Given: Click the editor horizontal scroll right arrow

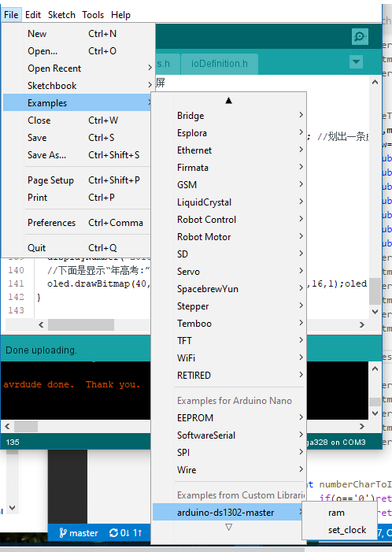Looking at the screenshot, I should click(x=362, y=324).
